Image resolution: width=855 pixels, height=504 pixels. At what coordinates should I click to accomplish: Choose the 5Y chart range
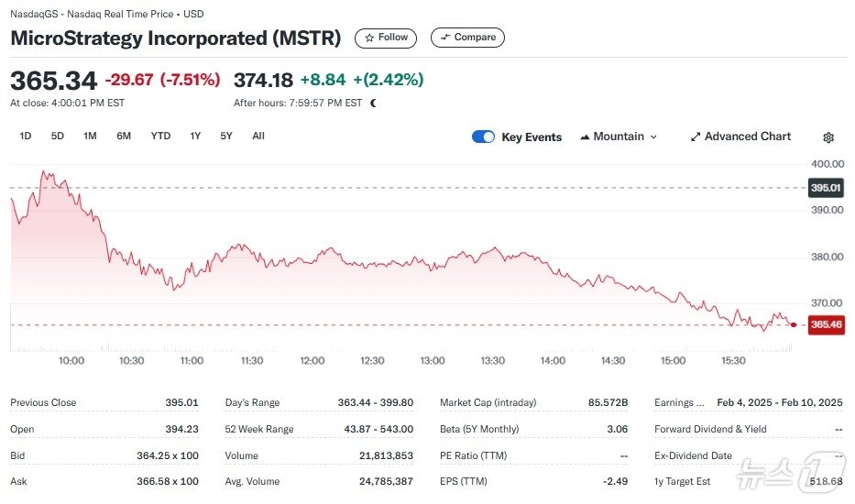[226, 136]
